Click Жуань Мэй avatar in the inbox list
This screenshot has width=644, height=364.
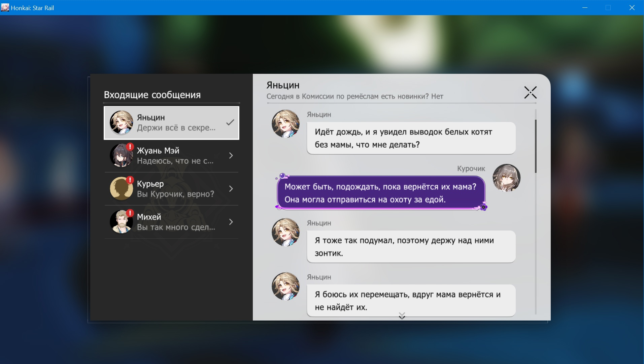[121, 155]
